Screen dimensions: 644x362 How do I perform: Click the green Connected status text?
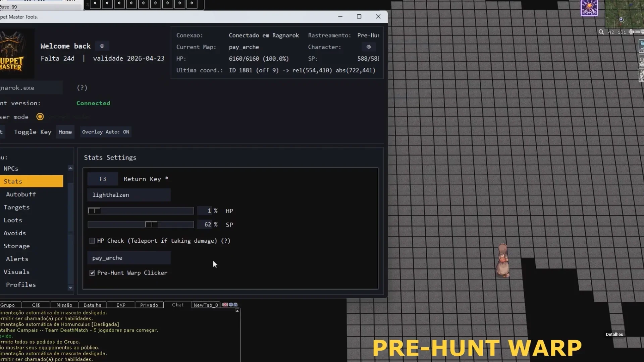pos(93,103)
